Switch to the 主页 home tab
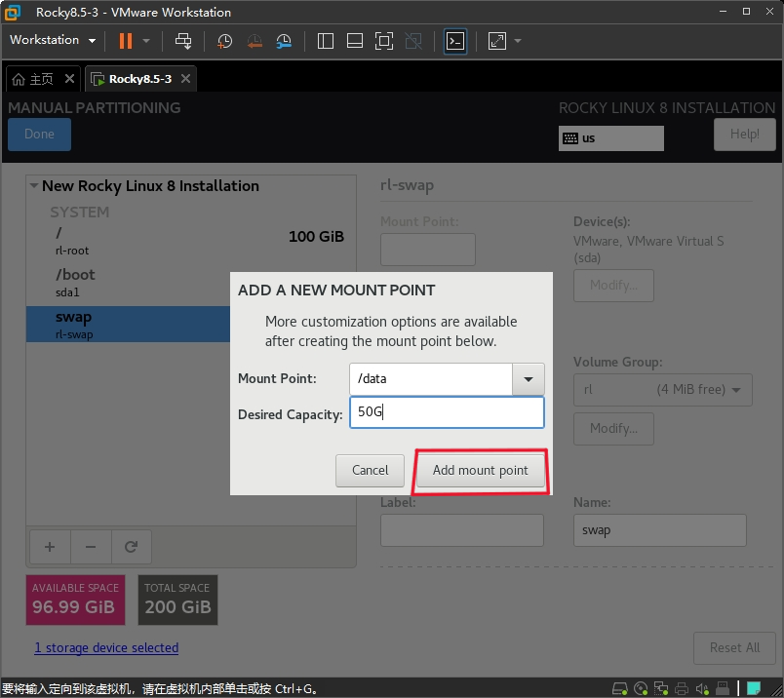784x698 pixels. pos(33,79)
